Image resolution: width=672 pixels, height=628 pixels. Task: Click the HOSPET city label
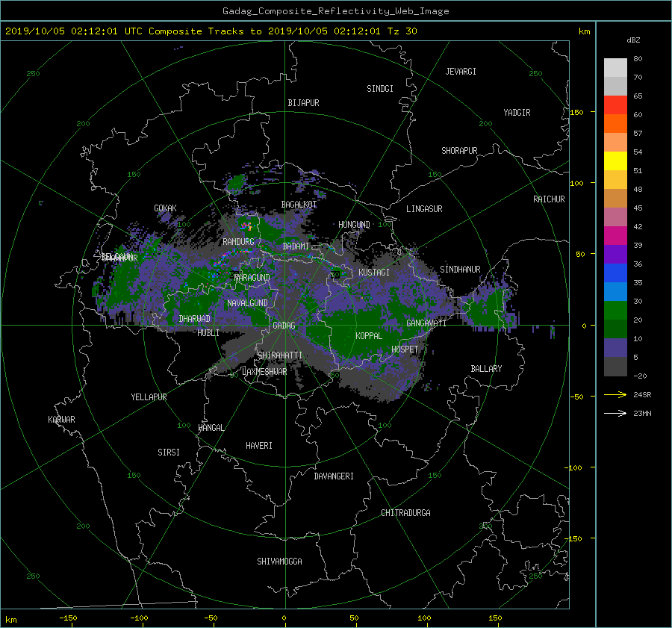tap(405, 349)
